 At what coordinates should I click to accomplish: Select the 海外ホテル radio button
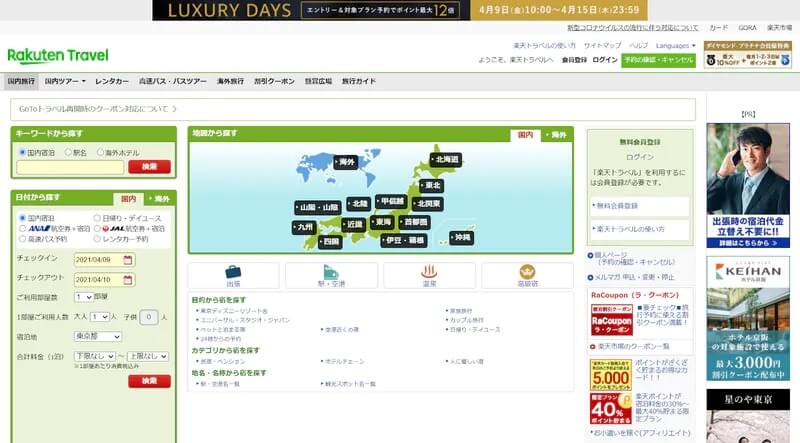point(100,152)
